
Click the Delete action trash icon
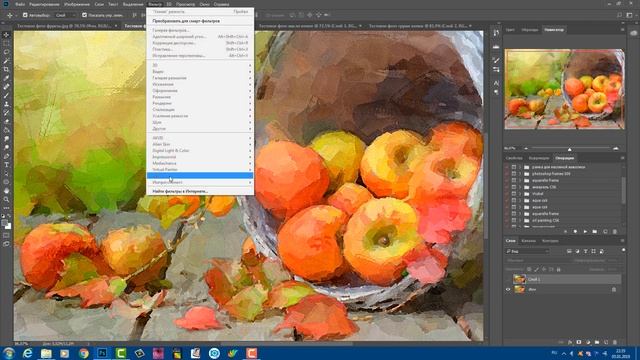[615, 231]
